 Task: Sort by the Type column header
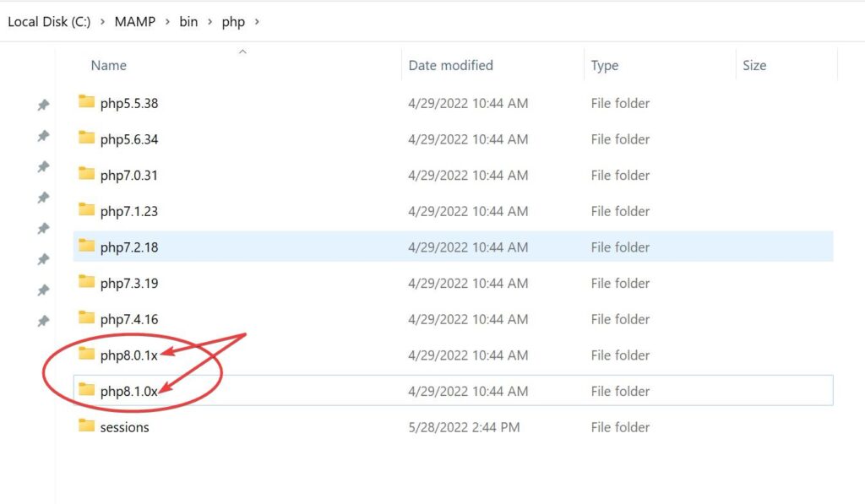[605, 66]
